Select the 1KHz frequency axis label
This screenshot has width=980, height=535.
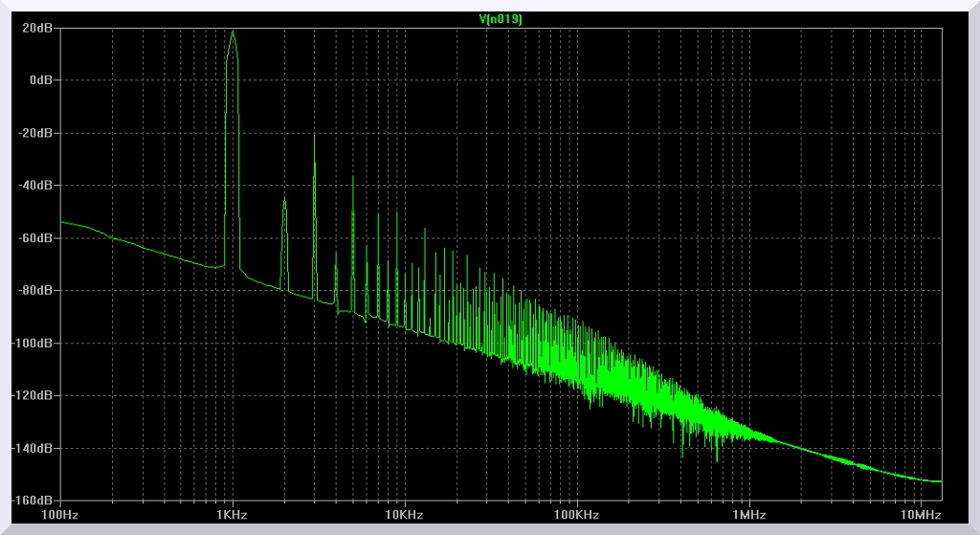[232, 516]
